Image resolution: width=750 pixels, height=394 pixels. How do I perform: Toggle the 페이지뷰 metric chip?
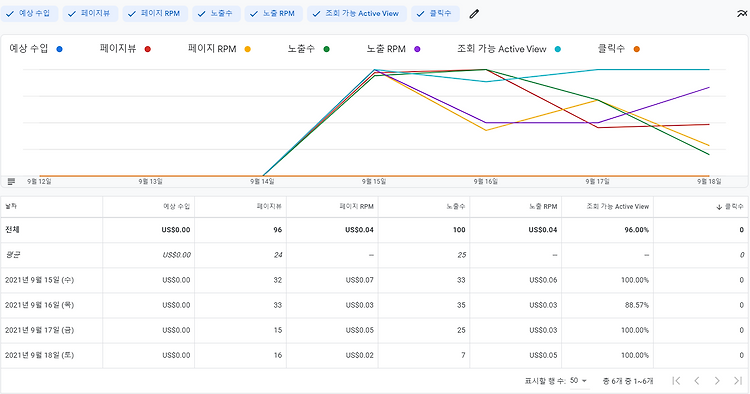coord(90,14)
